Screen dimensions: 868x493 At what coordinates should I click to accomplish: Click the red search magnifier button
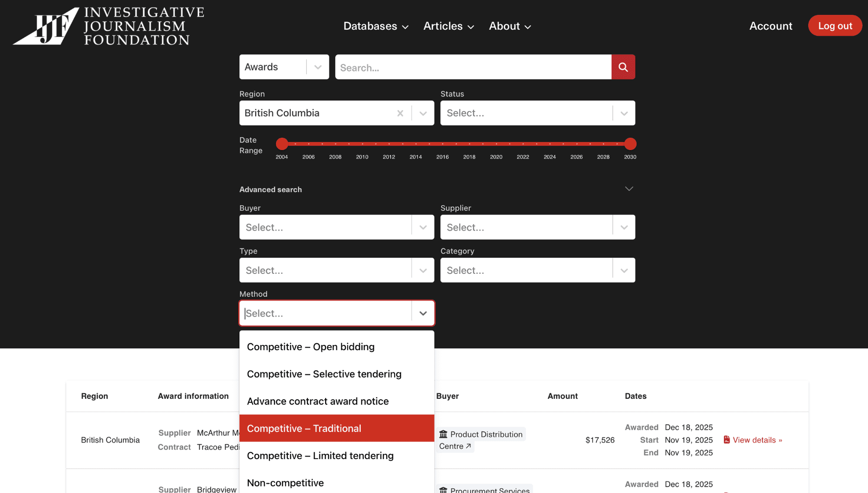(x=623, y=67)
